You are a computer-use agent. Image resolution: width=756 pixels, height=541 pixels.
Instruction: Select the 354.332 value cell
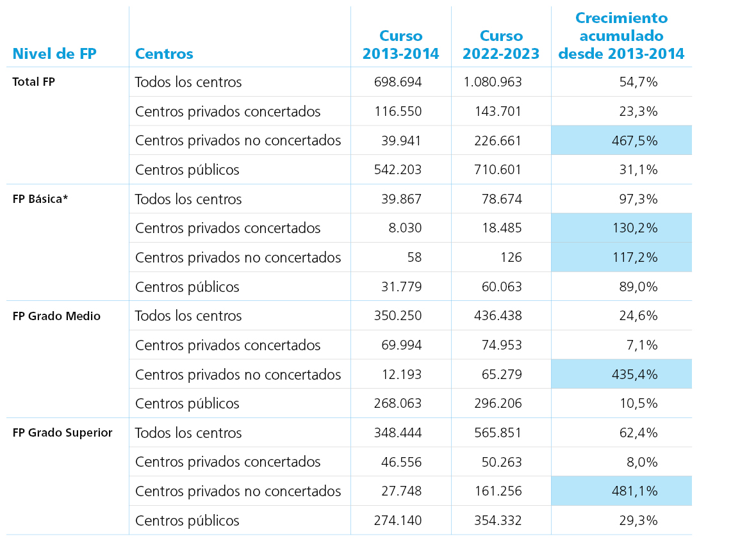pos(498,521)
